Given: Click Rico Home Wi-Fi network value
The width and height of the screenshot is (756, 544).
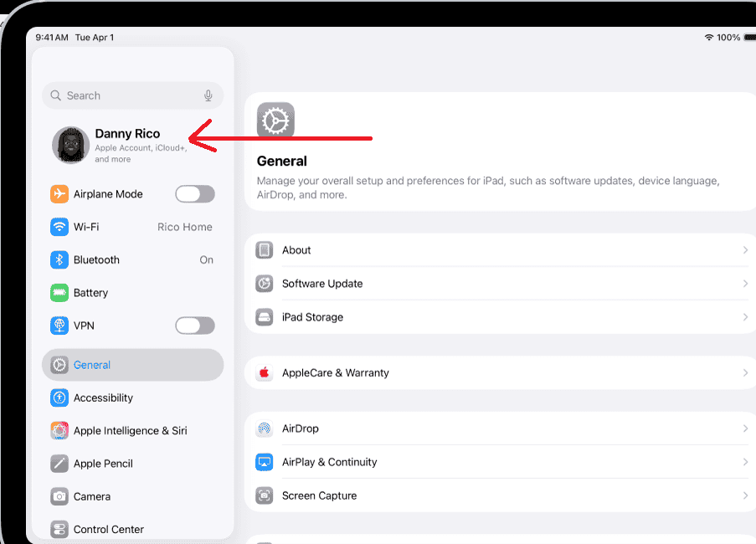Looking at the screenshot, I should click(185, 227).
